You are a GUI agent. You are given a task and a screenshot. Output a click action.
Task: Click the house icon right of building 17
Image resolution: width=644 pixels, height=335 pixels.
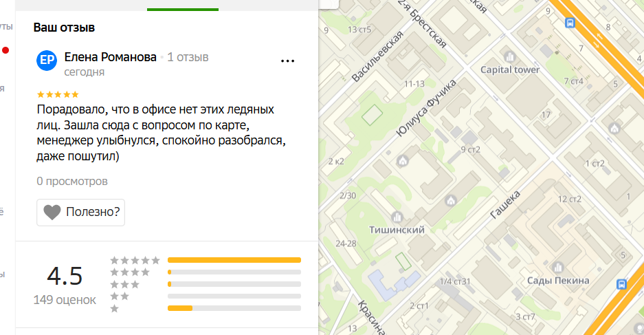pos(614,128)
